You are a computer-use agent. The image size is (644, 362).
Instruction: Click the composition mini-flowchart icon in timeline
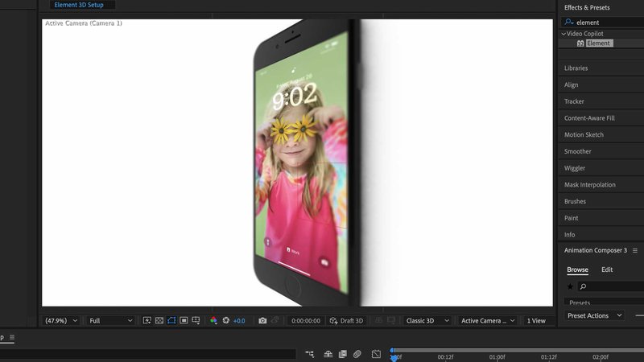[310, 354]
